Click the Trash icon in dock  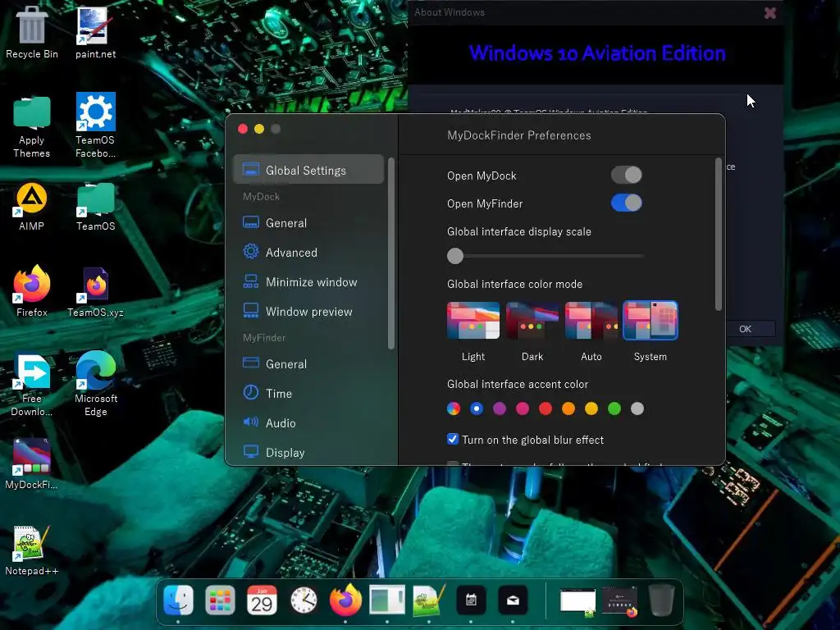click(661, 600)
